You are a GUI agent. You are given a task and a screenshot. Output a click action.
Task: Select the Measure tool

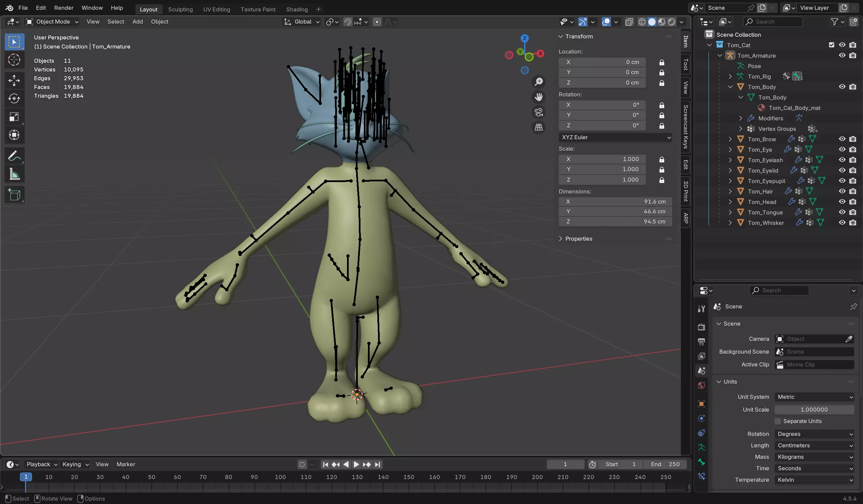[14, 174]
